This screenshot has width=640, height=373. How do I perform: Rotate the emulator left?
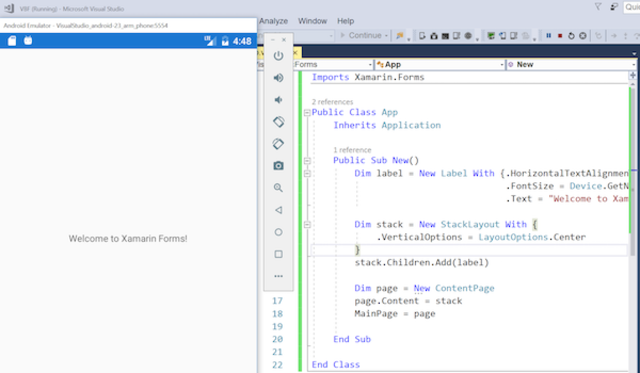[x=278, y=122]
